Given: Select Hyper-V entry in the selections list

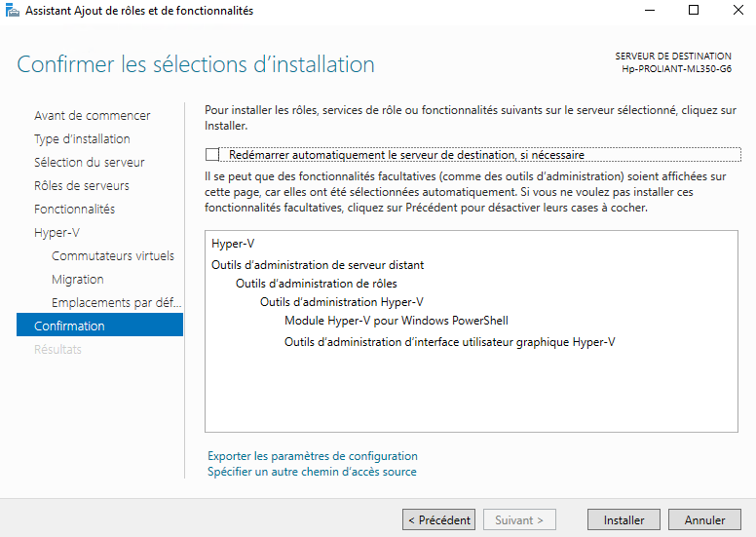Looking at the screenshot, I should pos(233,244).
